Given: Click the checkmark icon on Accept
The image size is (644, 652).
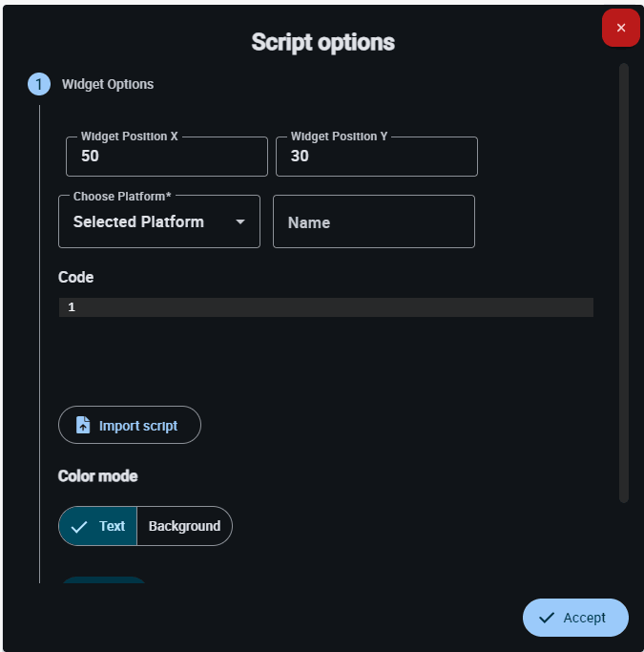Looking at the screenshot, I should (x=547, y=618).
